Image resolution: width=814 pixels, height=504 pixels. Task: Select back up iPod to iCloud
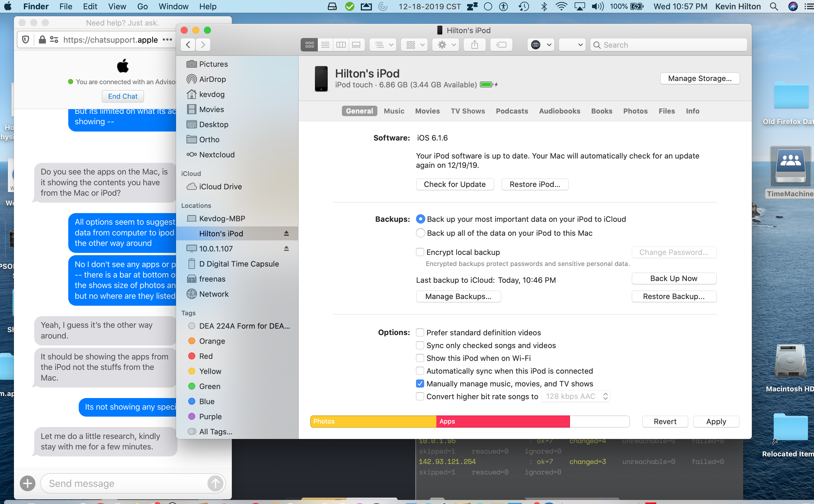(420, 219)
